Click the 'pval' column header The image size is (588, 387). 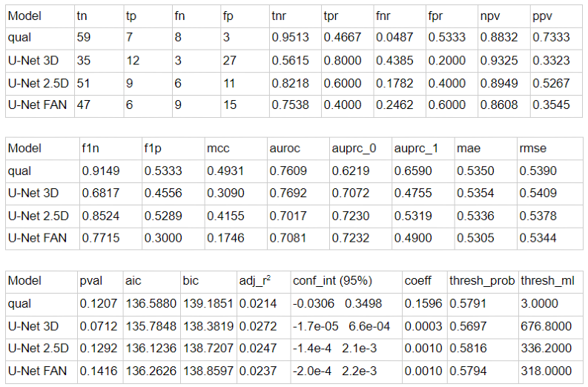90,281
